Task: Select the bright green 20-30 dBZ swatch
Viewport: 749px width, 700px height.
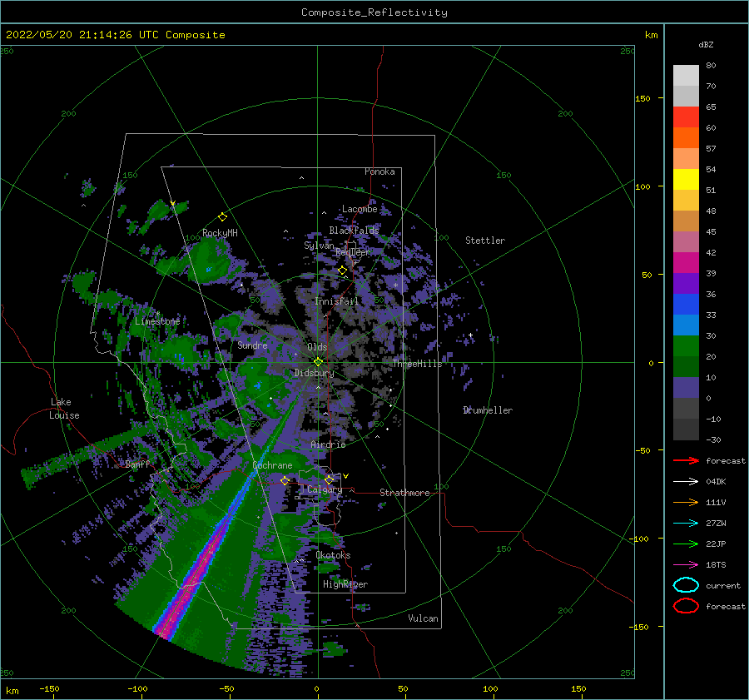Action: [x=686, y=346]
